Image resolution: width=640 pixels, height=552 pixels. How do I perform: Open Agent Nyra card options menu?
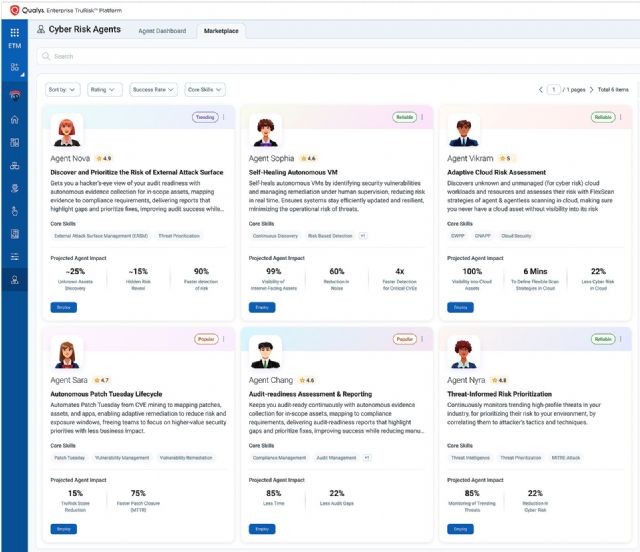click(x=620, y=339)
